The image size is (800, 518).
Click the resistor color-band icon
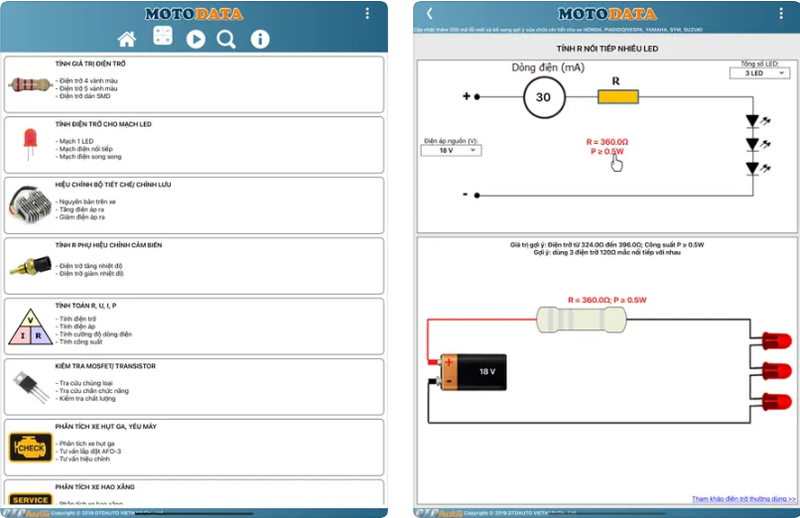click(x=30, y=84)
